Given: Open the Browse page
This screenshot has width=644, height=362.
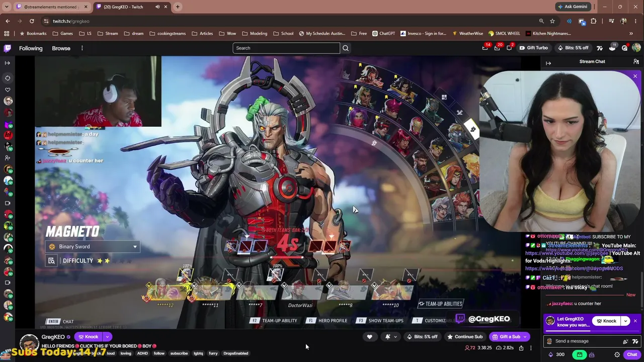Looking at the screenshot, I should pyautogui.click(x=61, y=48).
